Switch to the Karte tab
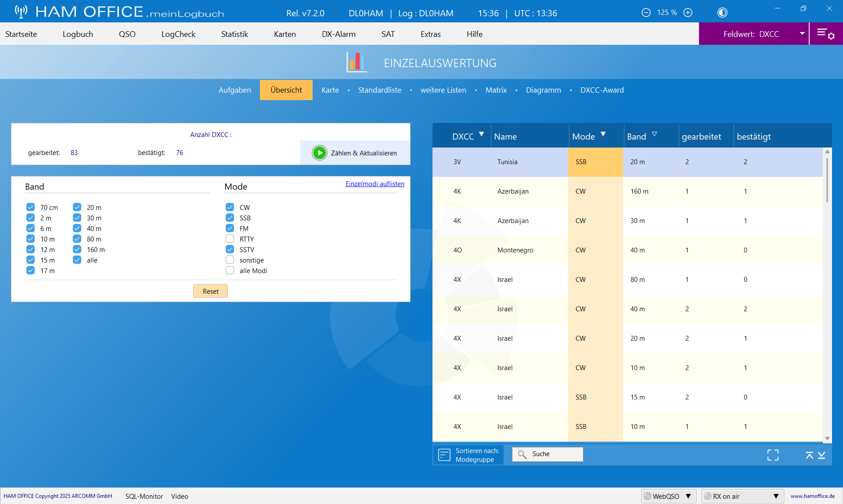 click(330, 90)
